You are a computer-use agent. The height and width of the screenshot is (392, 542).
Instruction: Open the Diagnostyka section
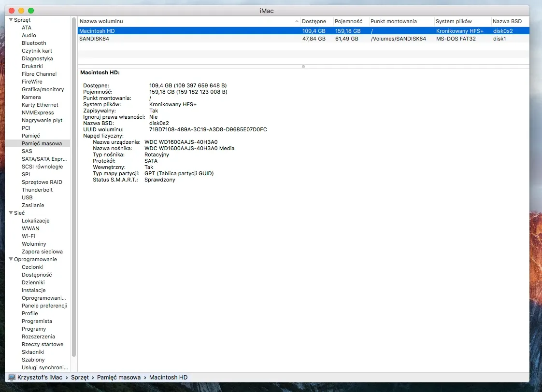pyautogui.click(x=37, y=58)
